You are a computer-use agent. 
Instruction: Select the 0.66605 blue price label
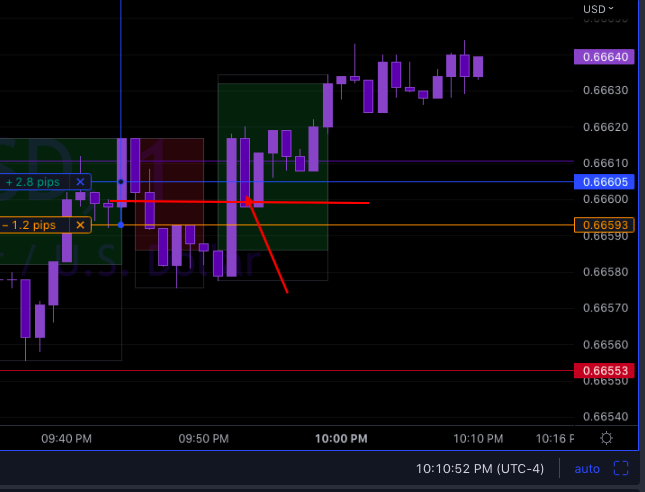pyautogui.click(x=604, y=182)
